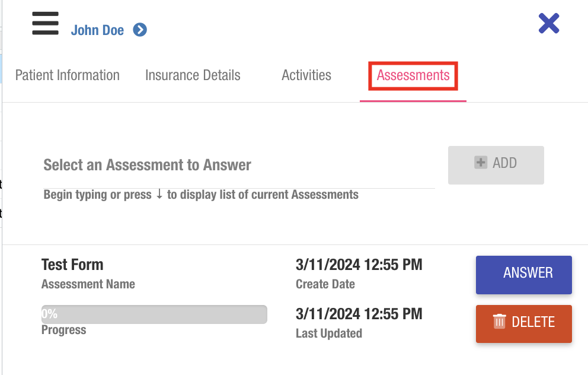Click the 0% progress bar

tap(154, 314)
